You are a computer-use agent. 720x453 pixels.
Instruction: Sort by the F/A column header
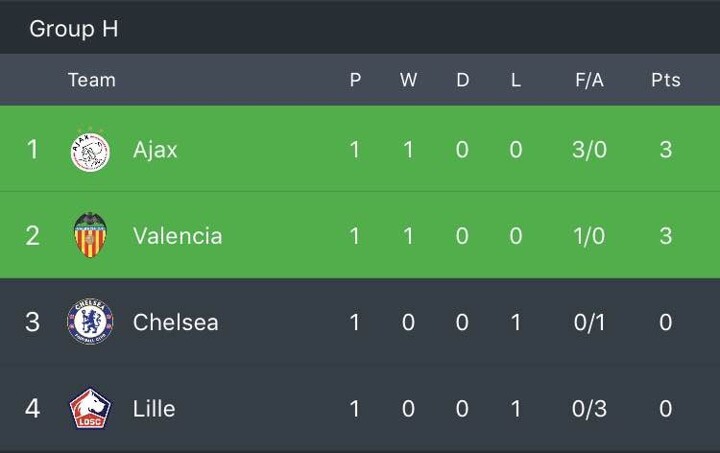pyautogui.click(x=589, y=80)
